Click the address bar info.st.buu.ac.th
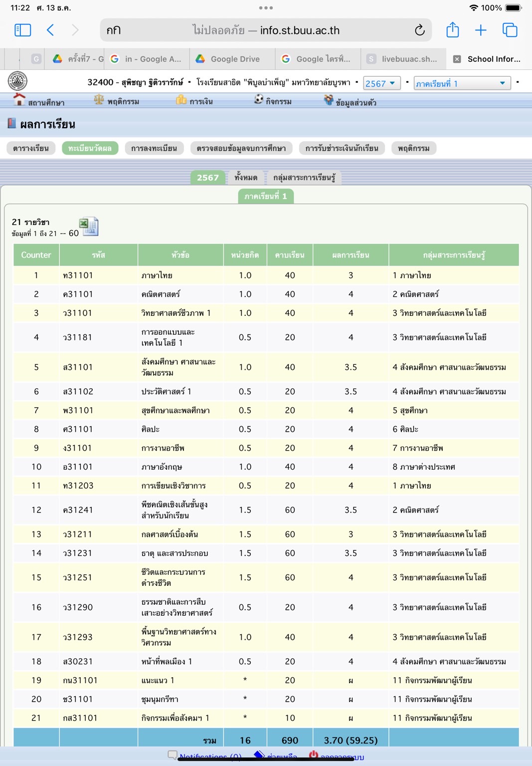 266,30
